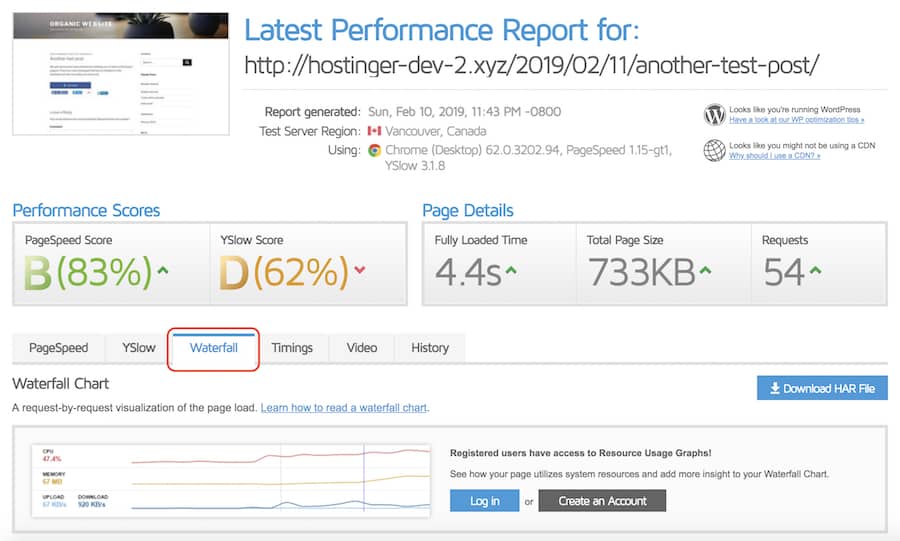Image resolution: width=900 pixels, height=541 pixels.
Task: Switch to the PageSpeed tab
Action: [58, 348]
